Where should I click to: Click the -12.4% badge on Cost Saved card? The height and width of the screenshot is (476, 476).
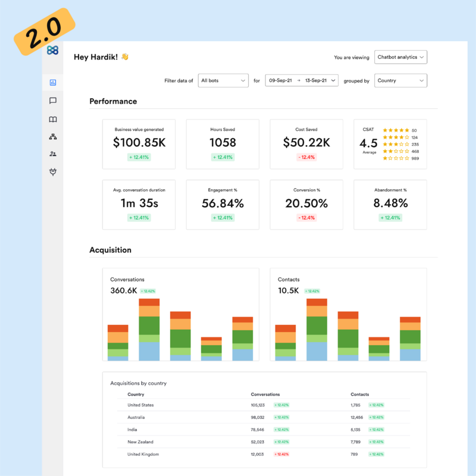pos(306,158)
